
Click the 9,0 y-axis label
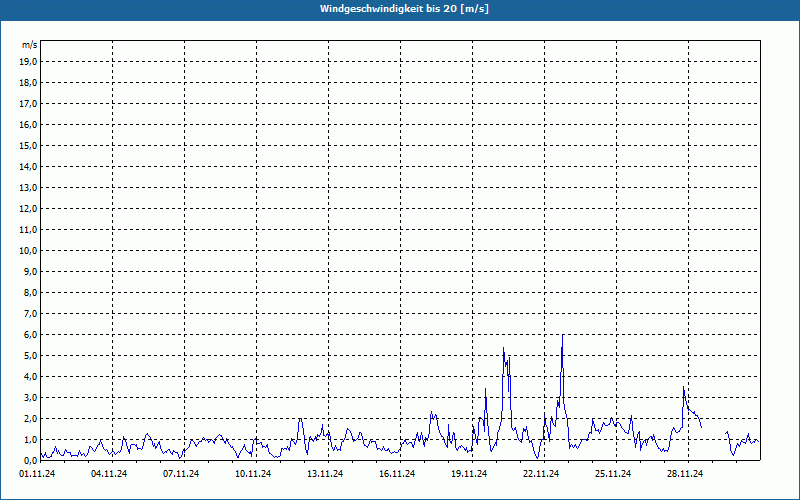(x=31, y=271)
